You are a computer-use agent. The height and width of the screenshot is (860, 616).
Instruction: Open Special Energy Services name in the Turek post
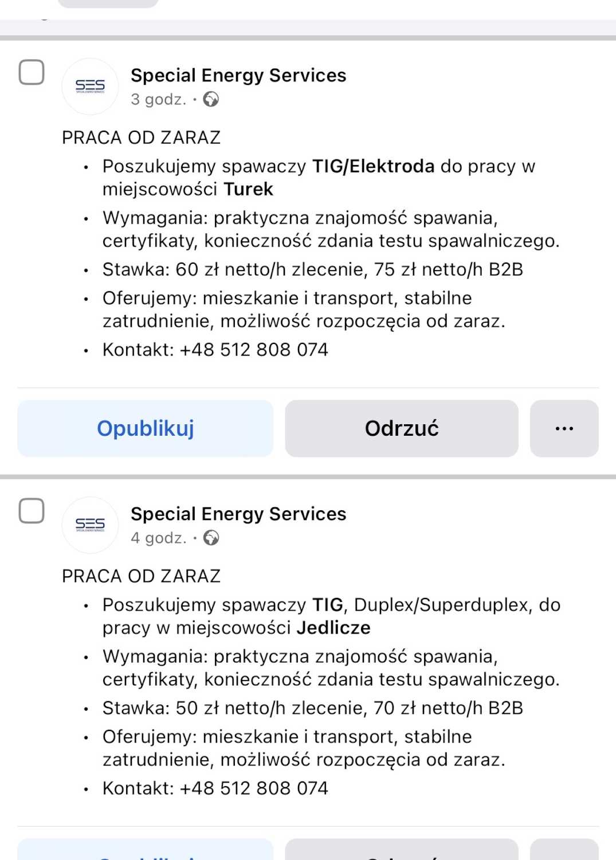(x=238, y=76)
